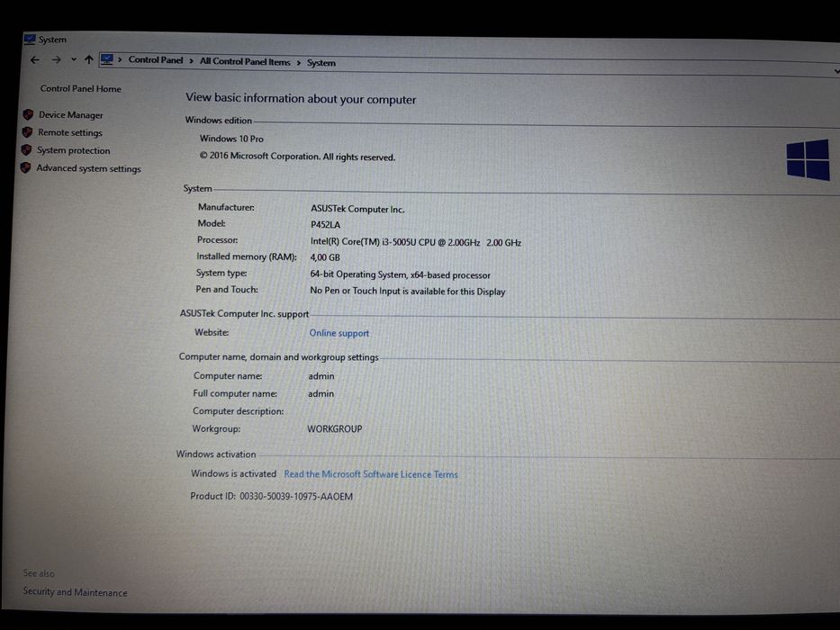Click the No Pen or Touch Input text
This screenshot has height=630, width=840.
coord(408,291)
